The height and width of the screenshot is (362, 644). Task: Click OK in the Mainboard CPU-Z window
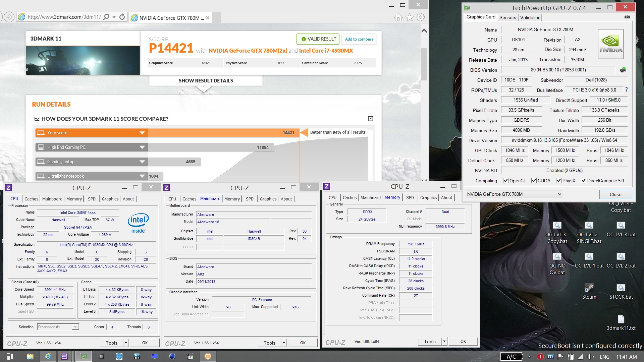(303, 343)
